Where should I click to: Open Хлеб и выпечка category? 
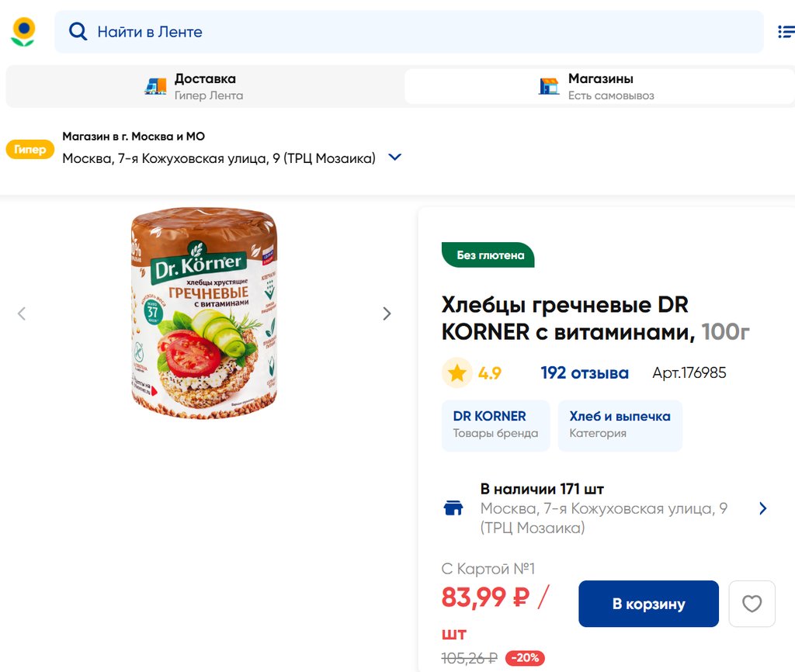(620, 424)
